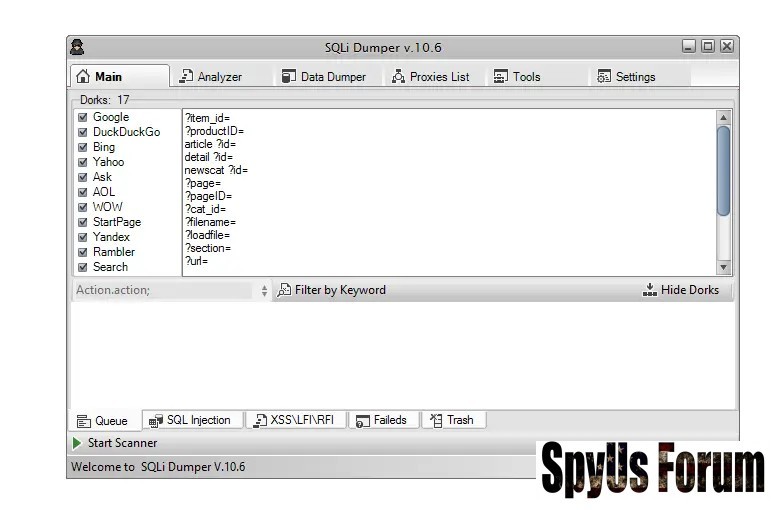This screenshot has height=510, width=780.
Task: Open the SQL Injection tab
Action: point(190,421)
